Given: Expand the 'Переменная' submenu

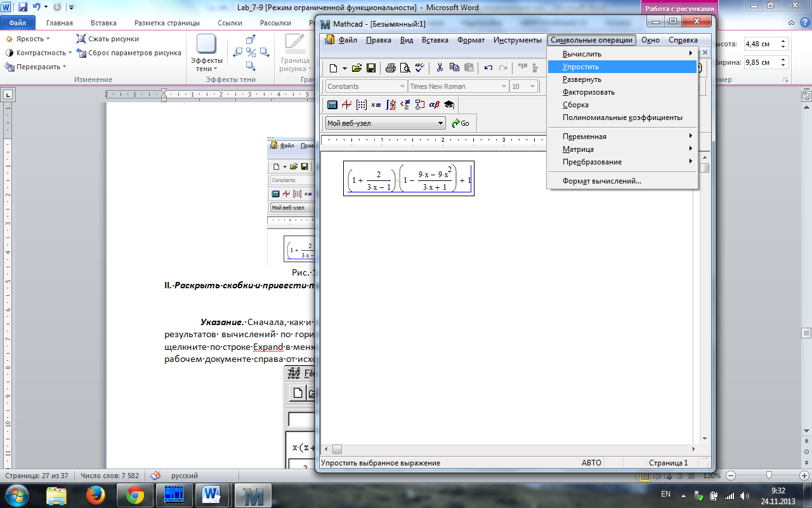Looking at the screenshot, I should pos(622,137).
